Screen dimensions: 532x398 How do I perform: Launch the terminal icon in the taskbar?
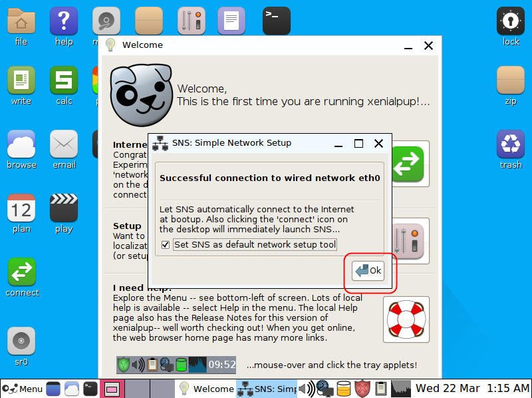[x=90, y=389]
